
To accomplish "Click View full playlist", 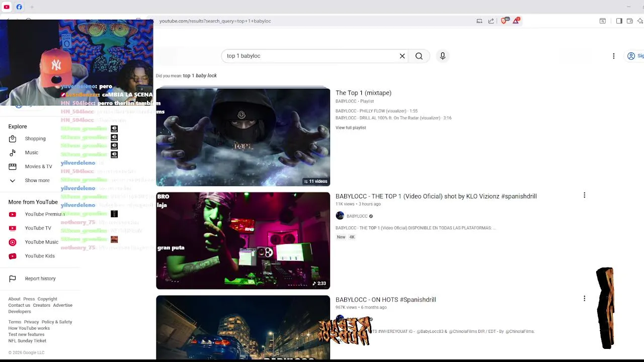I will tap(351, 128).
